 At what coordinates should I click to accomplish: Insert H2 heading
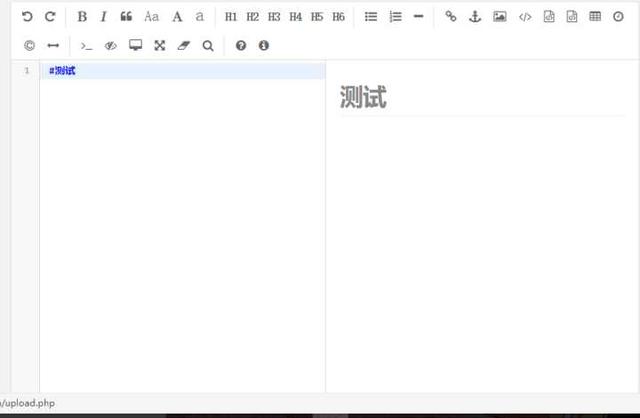coord(253,17)
